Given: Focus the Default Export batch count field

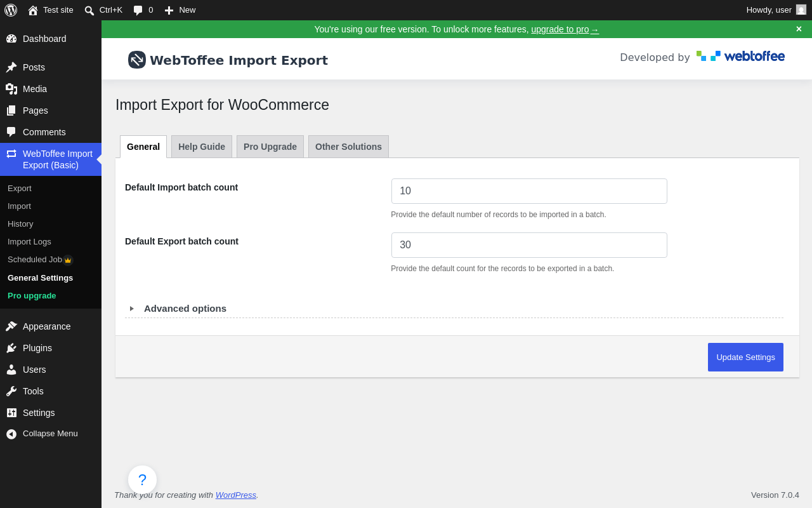Looking at the screenshot, I should click(529, 245).
